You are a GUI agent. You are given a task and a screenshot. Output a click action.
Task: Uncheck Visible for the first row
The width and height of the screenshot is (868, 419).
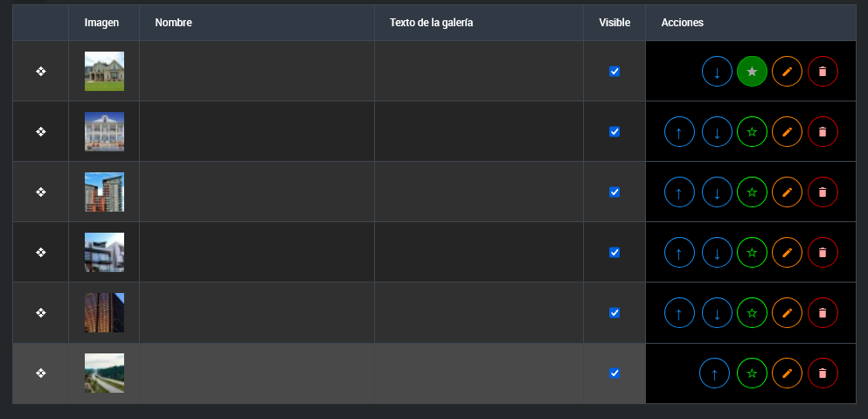coord(615,72)
